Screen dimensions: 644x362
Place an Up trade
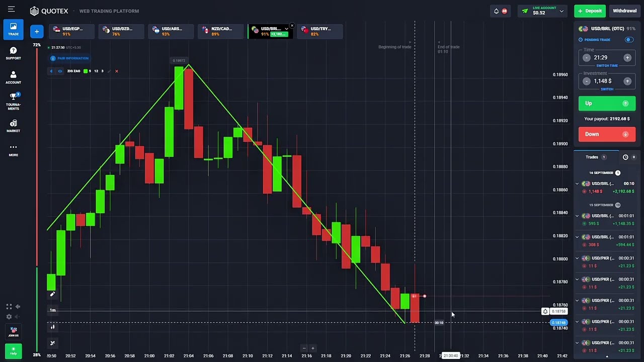[x=607, y=104]
